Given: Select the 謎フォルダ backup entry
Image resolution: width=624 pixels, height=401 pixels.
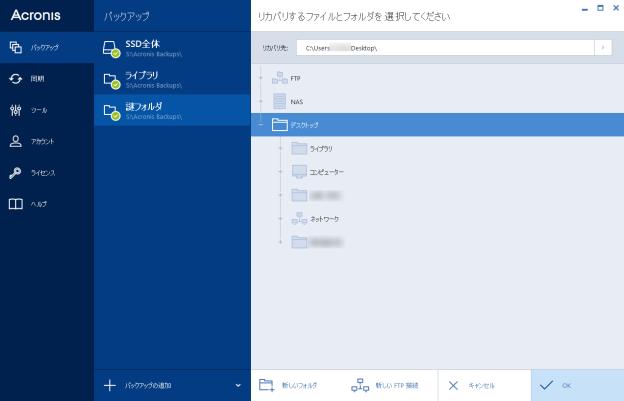Looking at the screenshot, I should coord(172,110).
